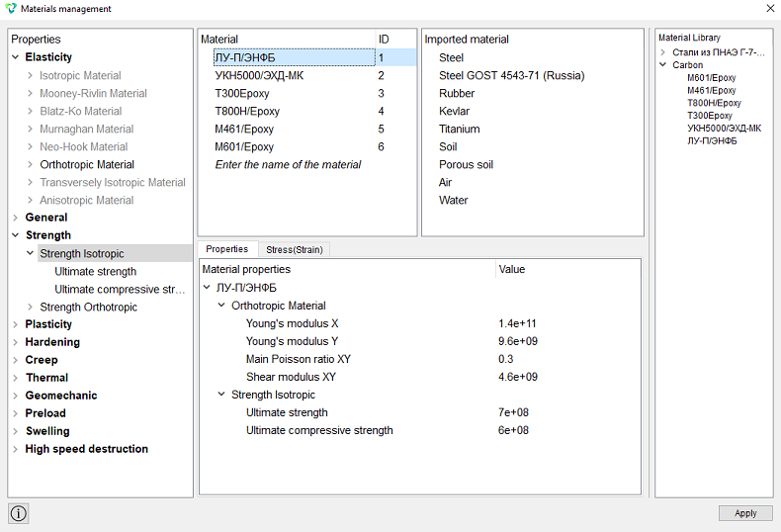Select Young's modulus X value cell
Image resolution: width=781 pixels, height=532 pixels.
(517, 323)
